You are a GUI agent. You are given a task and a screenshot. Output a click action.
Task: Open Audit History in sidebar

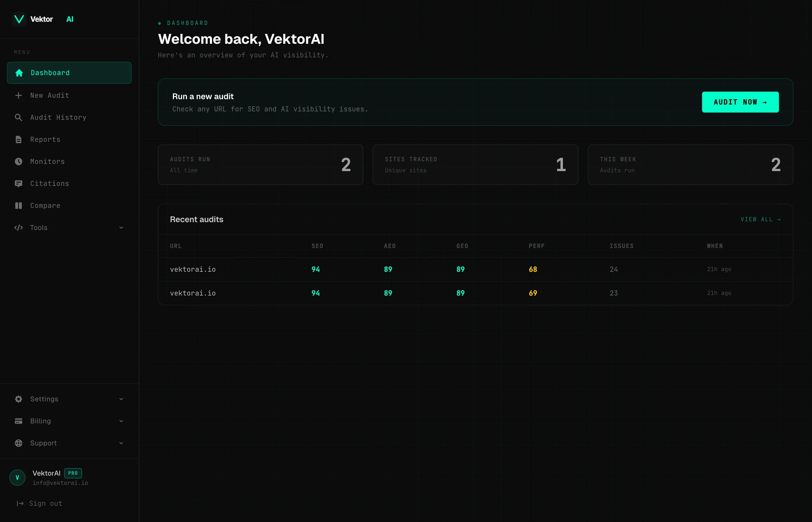click(69, 117)
